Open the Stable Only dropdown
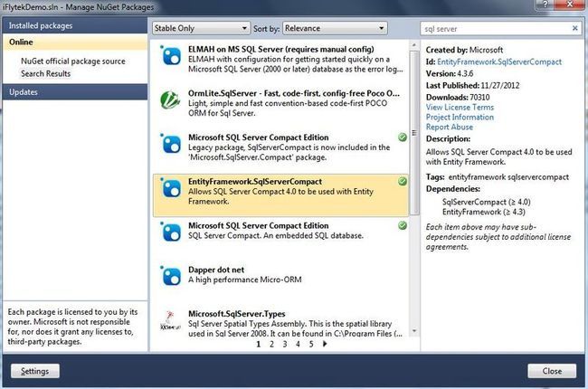 pyautogui.click(x=201, y=28)
